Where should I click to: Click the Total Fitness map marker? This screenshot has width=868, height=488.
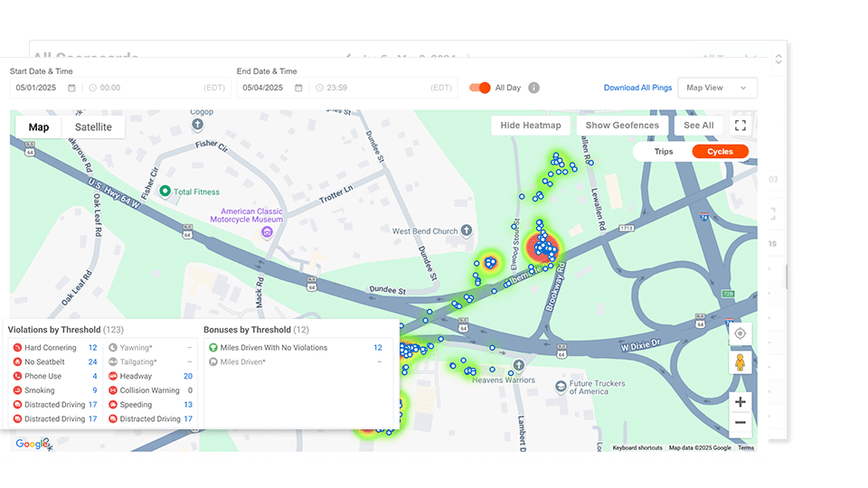point(165,191)
